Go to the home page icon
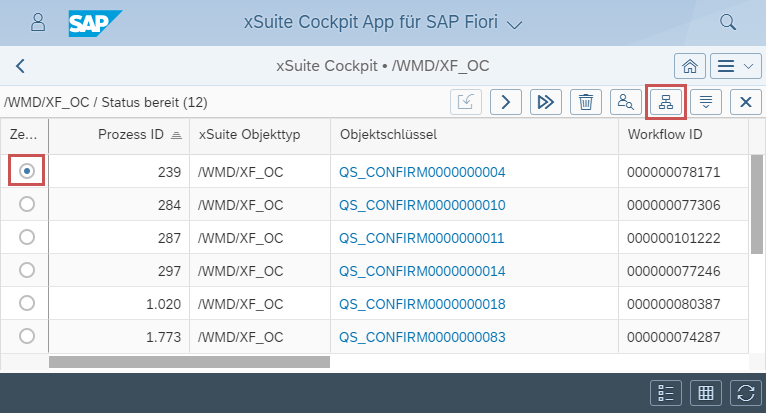 point(690,66)
